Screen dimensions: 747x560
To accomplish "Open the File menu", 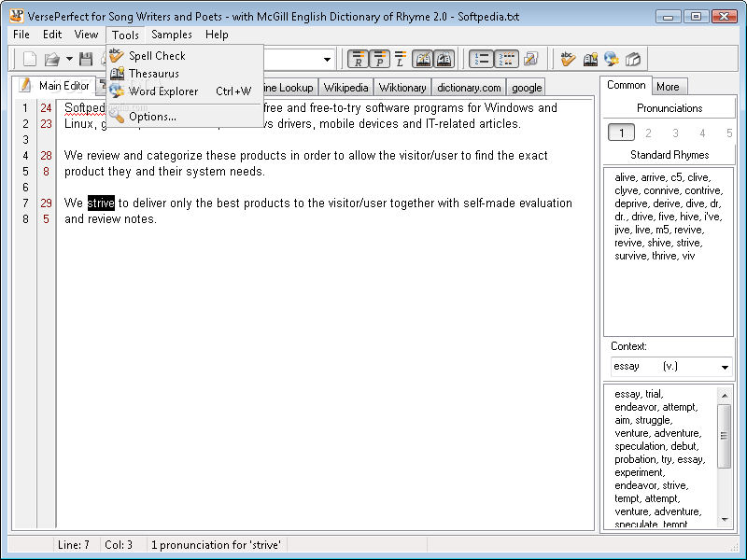I will click(21, 35).
